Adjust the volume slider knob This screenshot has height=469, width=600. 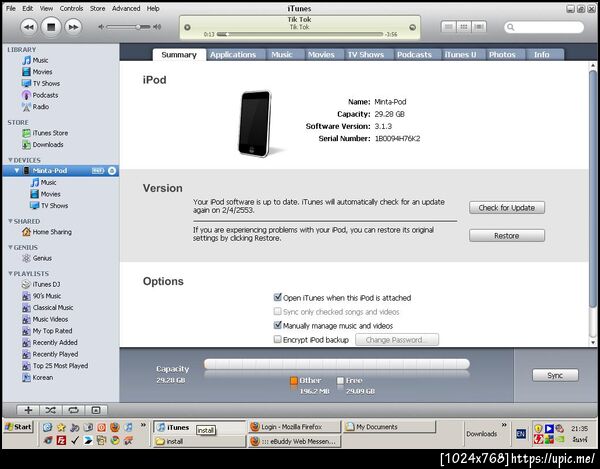point(139,27)
